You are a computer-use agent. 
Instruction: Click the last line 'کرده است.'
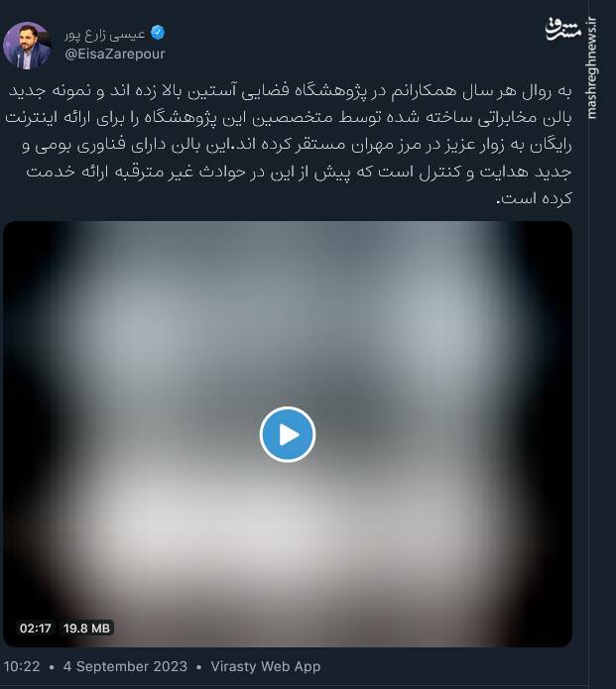(x=535, y=198)
